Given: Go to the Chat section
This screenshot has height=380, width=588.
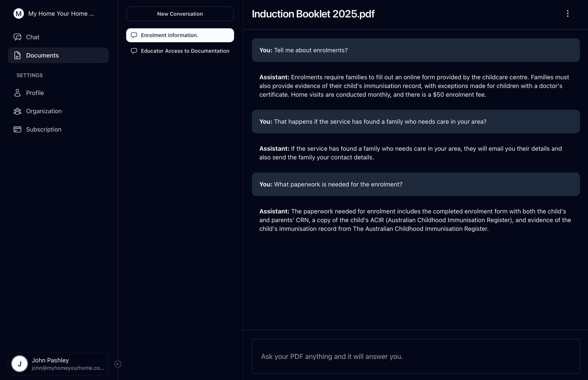Looking at the screenshot, I should click(x=33, y=37).
